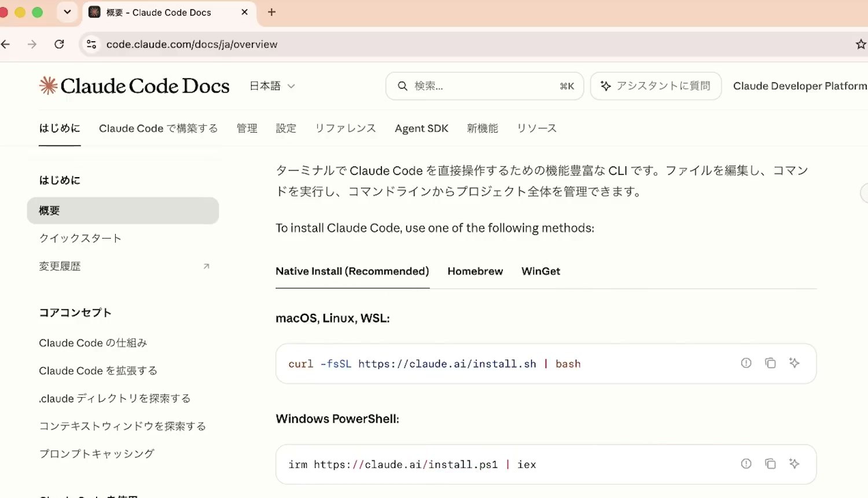Switch to the WinGet install tab

point(541,271)
